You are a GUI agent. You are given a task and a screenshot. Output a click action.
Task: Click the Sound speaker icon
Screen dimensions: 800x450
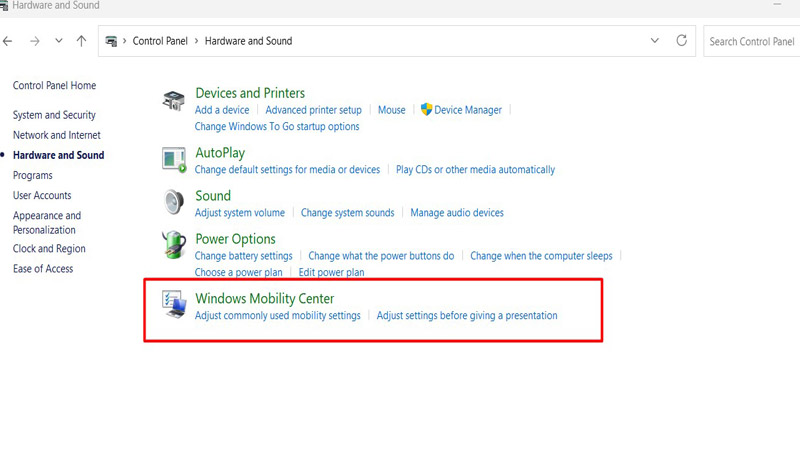[174, 202]
